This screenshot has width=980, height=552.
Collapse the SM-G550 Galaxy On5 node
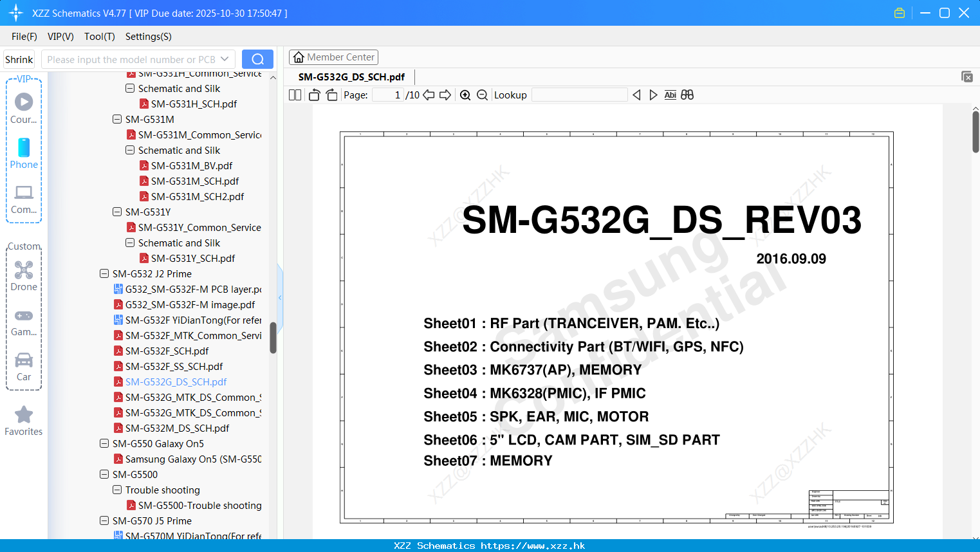click(104, 443)
